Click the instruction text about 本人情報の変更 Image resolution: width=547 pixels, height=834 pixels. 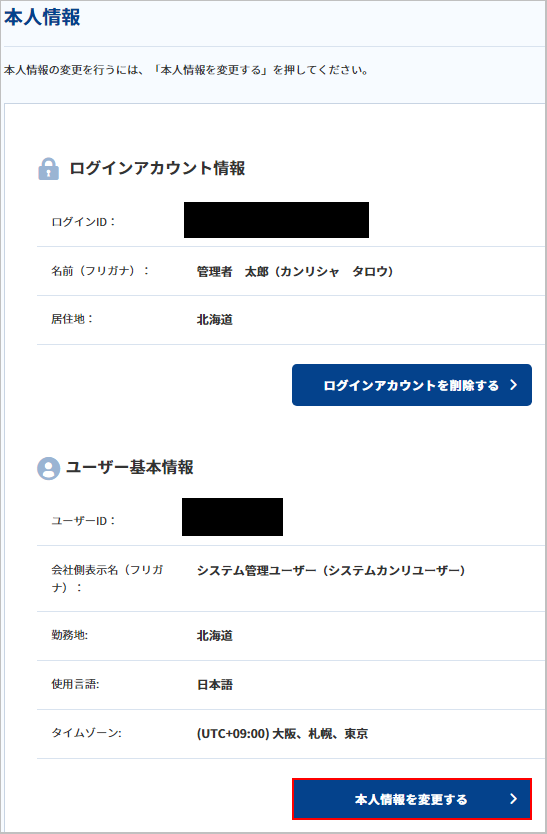187,70
